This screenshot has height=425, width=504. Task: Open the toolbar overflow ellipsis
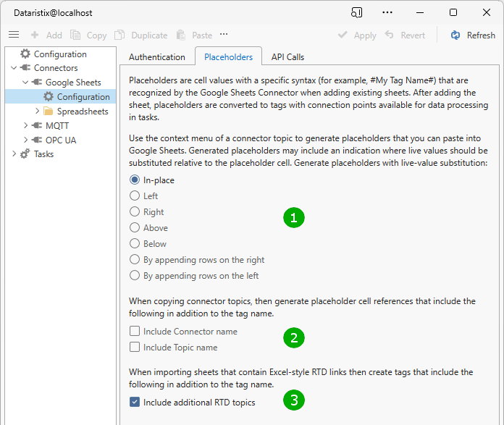pos(224,34)
